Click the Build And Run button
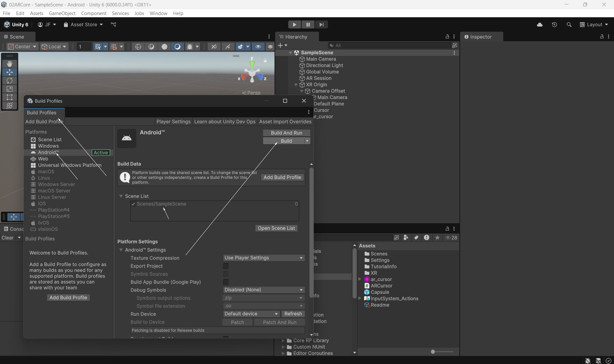614x364 pixels. point(286,133)
